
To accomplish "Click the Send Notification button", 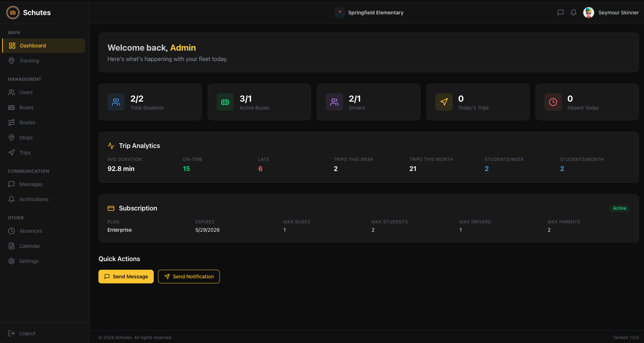I will (189, 277).
